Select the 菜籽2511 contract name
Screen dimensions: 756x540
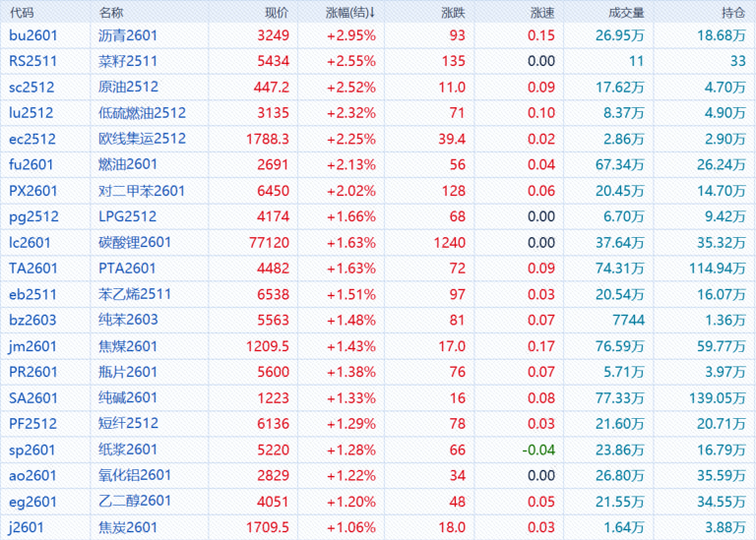tap(128, 61)
